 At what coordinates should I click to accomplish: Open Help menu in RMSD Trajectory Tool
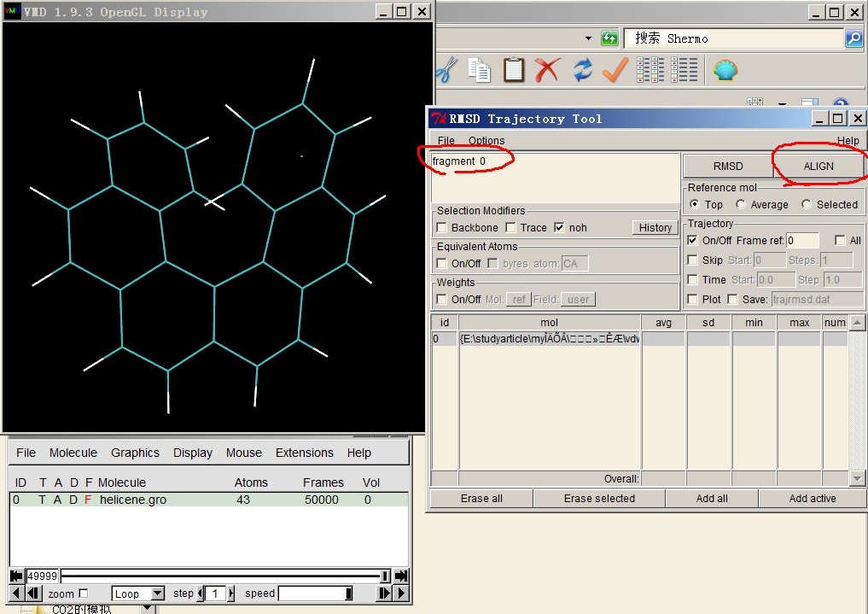click(848, 141)
